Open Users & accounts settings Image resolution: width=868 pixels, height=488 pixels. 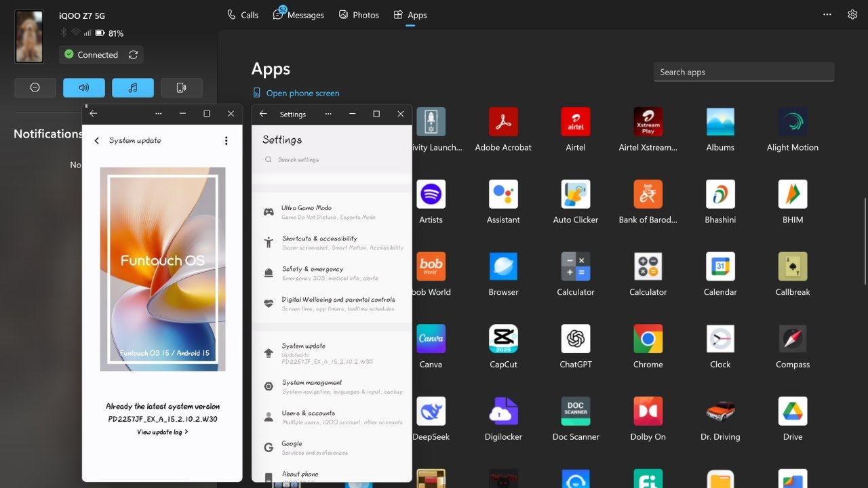332,417
